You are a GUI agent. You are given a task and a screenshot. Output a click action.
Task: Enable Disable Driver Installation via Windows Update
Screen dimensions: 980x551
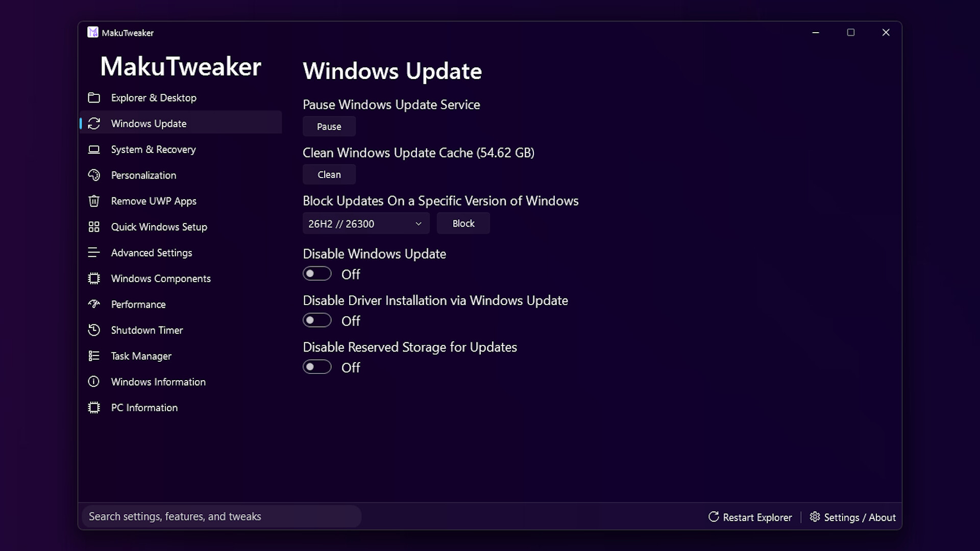317,320
